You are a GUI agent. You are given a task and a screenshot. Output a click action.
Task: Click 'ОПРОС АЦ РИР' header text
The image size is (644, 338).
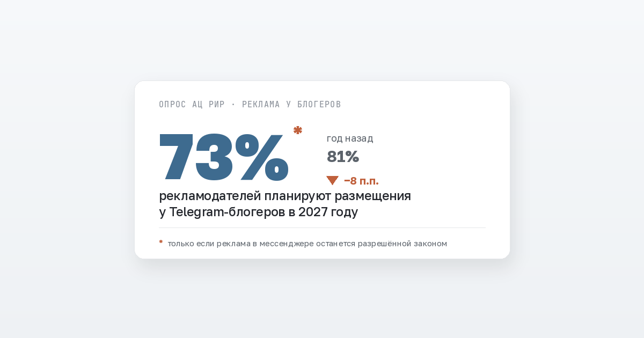pyautogui.click(x=192, y=105)
